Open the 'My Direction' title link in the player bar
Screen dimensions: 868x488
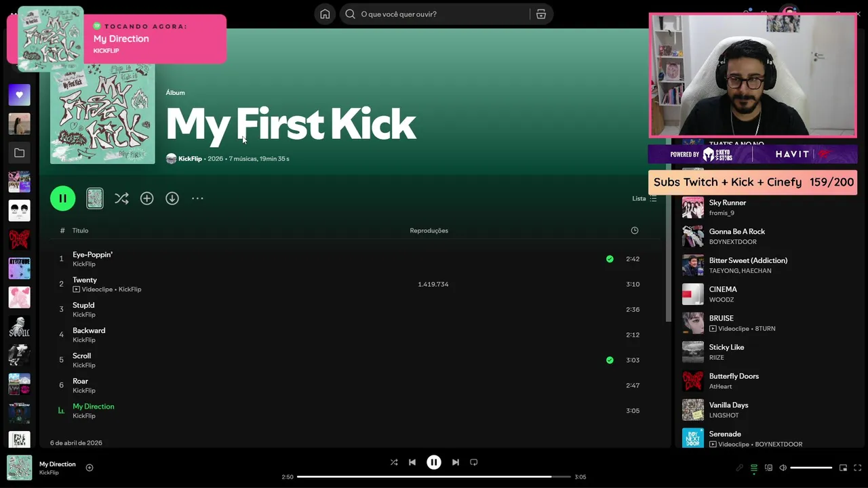pos(58,464)
